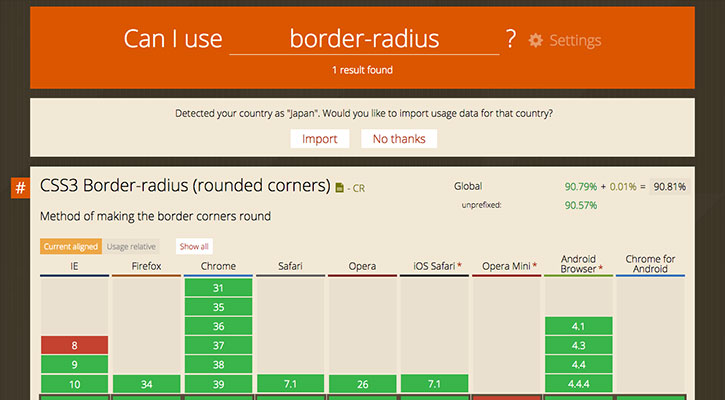Select the Current aligned view
The image size is (725, 400).
click(x=71, y=246)
